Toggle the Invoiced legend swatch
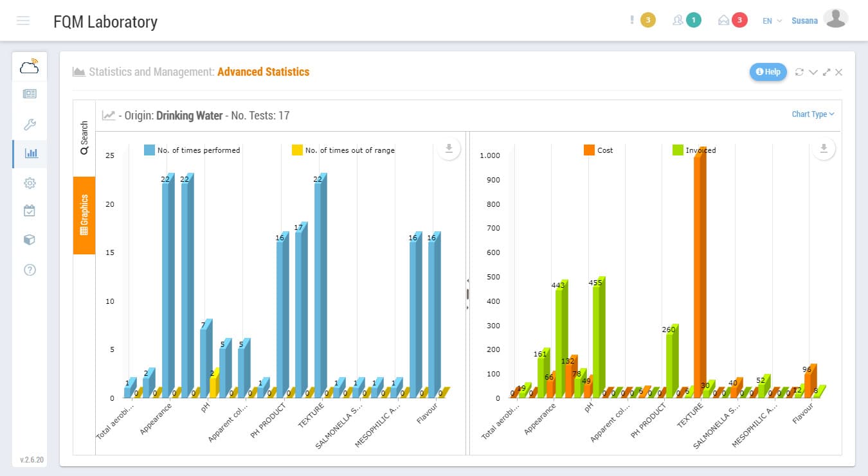Viewport: 868px width, 476px height. pyautogui.click(x=678, y=150)
